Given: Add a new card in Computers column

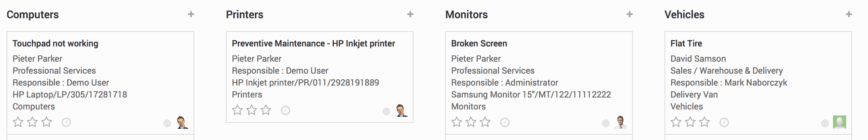Looking at the screenshot, I should (191, 14).
